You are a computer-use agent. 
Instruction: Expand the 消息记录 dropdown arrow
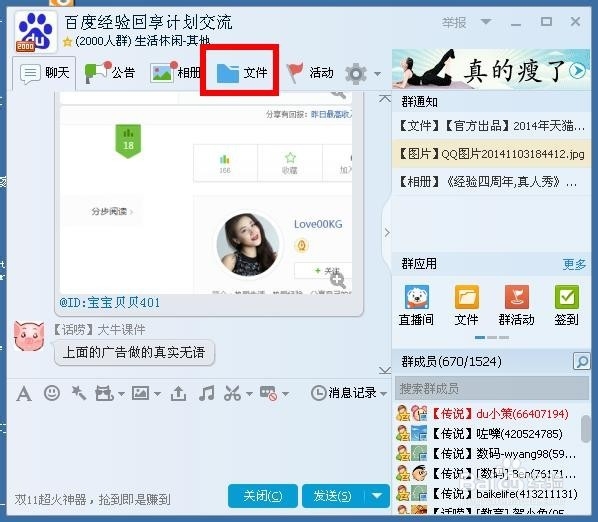click(x=384, y=394)
